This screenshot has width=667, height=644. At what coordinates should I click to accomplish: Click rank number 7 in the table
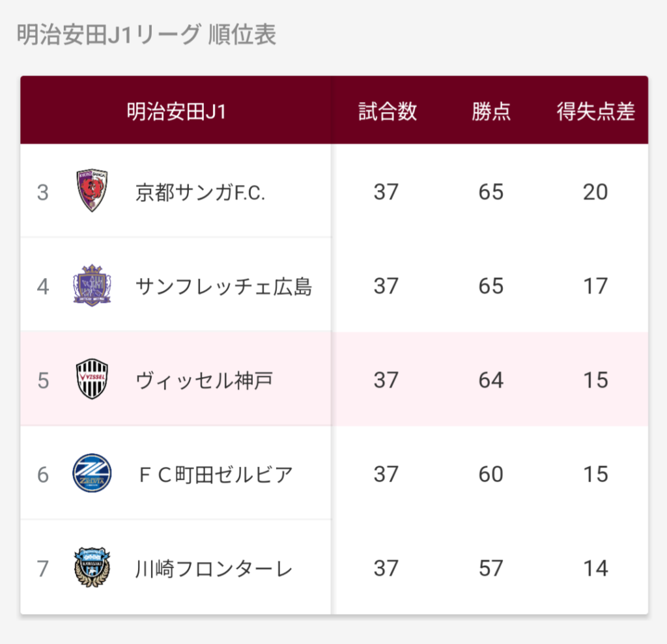pos(43,568)
